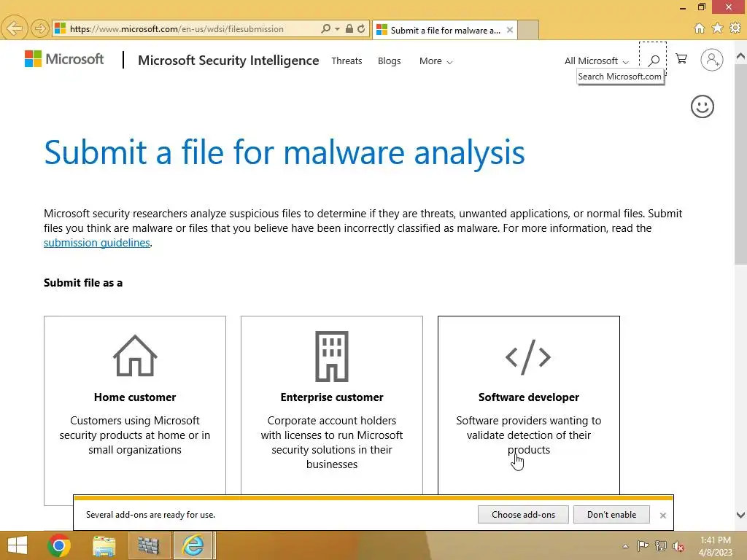Click the Don't enable button

(x=611, y=515)
